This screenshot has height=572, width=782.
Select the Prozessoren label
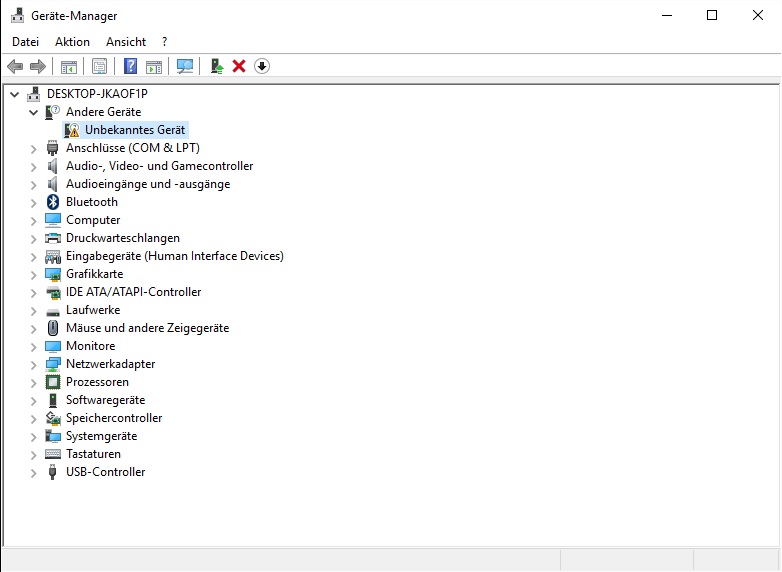(x=97, y=382)
